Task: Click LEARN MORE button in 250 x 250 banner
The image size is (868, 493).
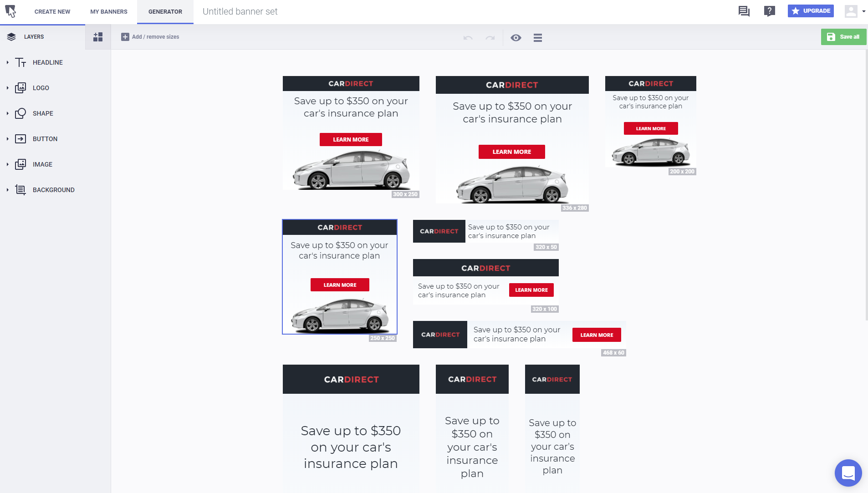Action: coord(340,285)
